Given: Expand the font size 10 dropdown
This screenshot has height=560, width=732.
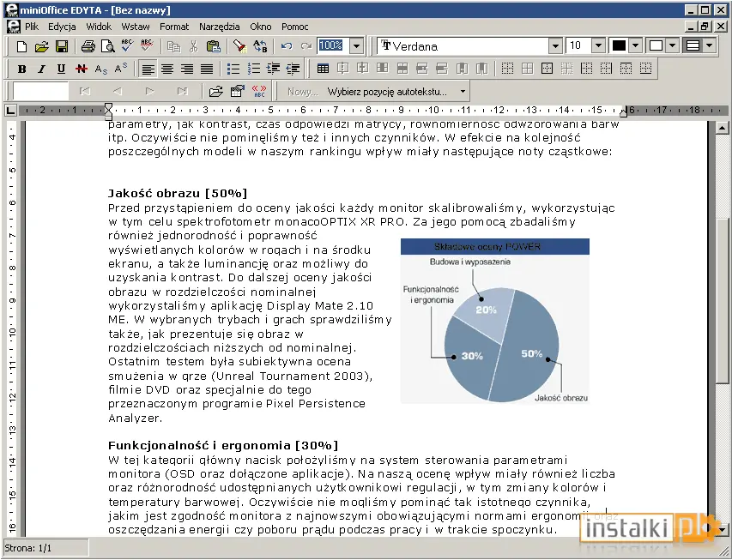Looking at the screenshot, I should coord(598,46).
